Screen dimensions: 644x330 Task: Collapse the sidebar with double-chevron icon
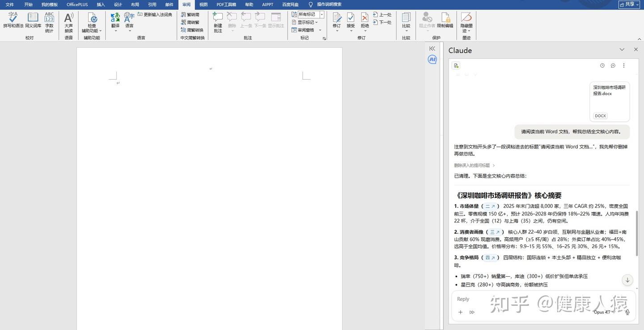pyautogui.click(x=432, y=48)
